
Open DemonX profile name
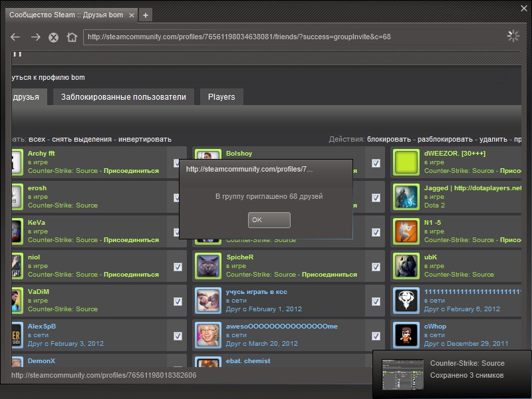tap(41, 361)
